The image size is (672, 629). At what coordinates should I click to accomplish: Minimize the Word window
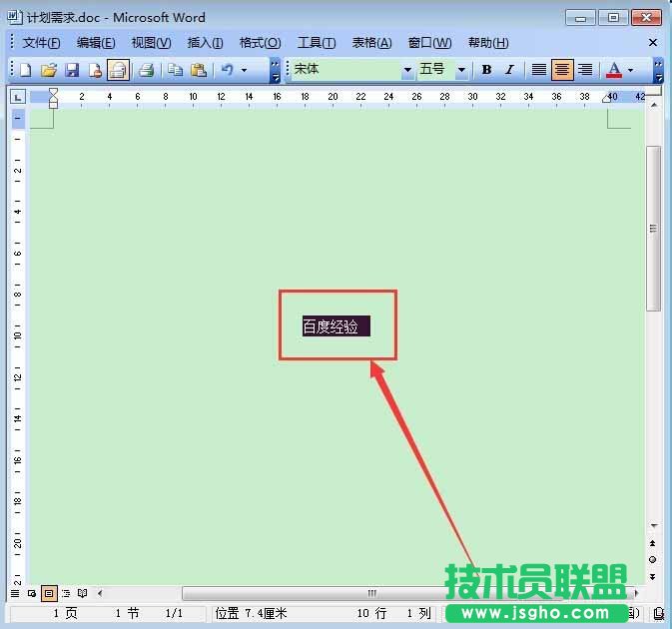point(581,18)
